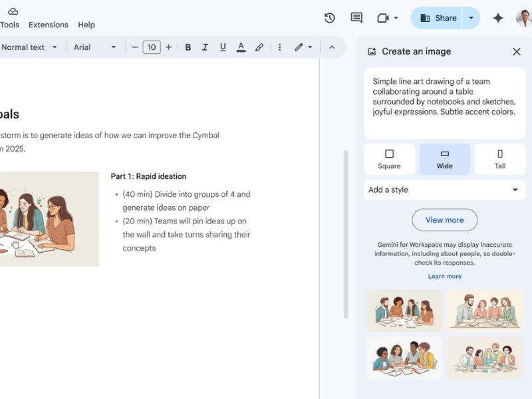Click the Share button
The image size is (532, 399).
tap(436, 18)
